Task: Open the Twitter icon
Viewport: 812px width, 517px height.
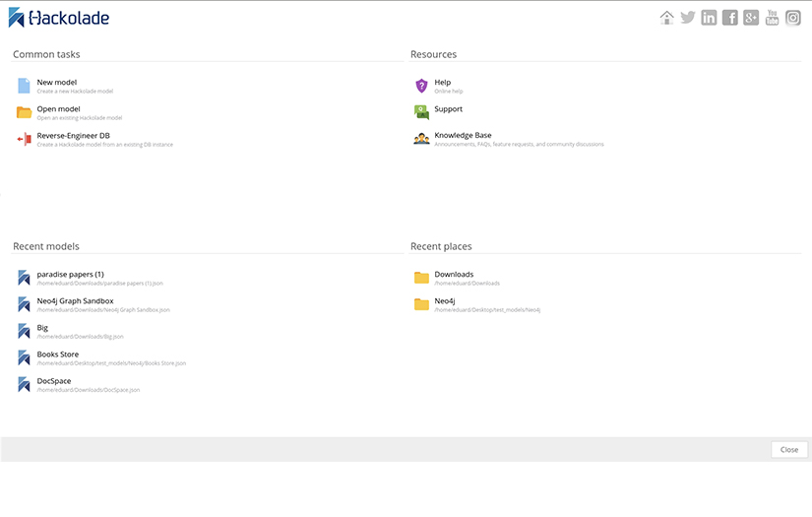Action: [688, 18]
